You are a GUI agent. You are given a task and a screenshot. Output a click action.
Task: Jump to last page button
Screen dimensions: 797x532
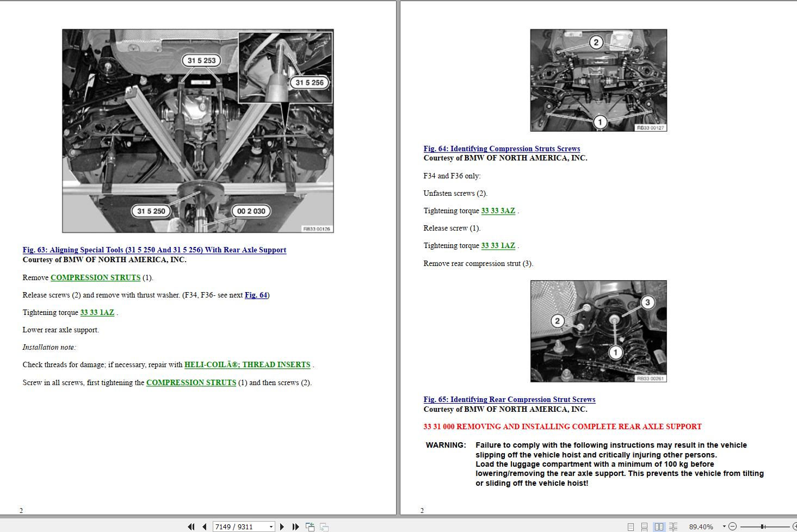point(295,527)
